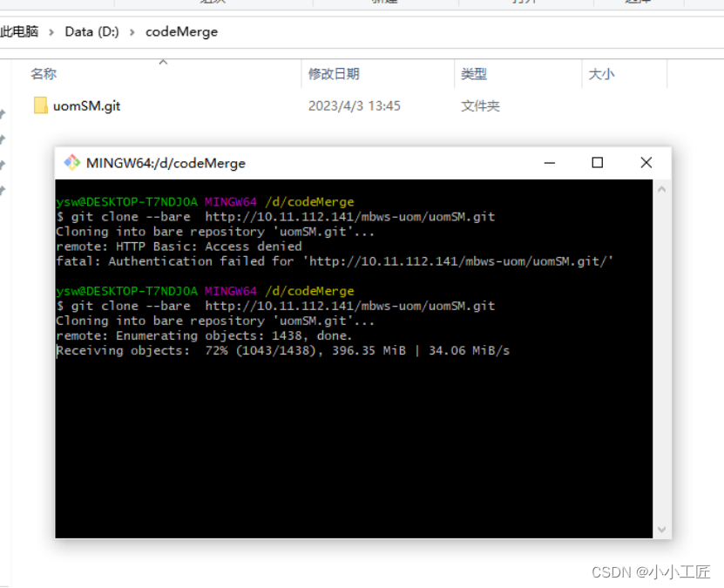Navigate to Data (D:) via breadcrumb
The image size is (724, 588).
[91, 31]
